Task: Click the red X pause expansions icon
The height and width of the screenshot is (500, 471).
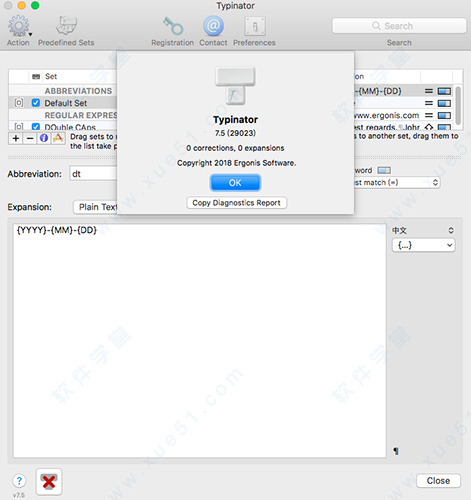Action: pyautogui.click(x=49, y=482)
